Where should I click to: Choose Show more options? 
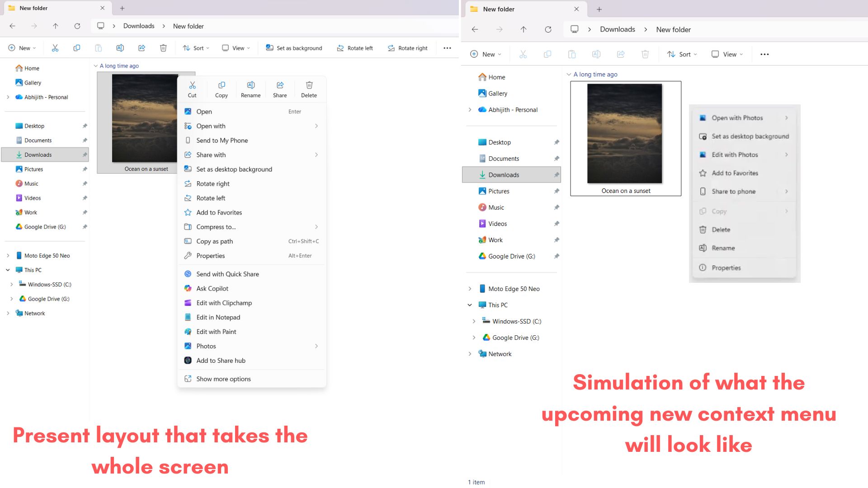click(x=223, y=379)
